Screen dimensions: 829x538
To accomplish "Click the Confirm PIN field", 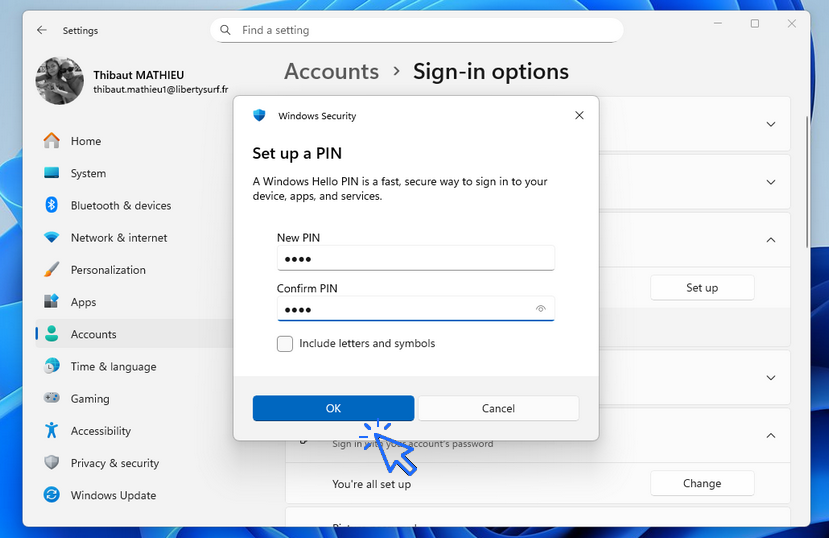I will [x=416, y=309].
